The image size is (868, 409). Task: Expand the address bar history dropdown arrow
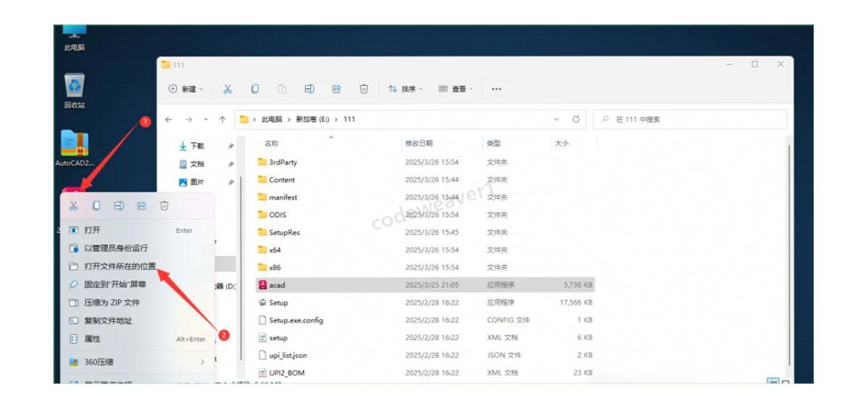point(557,119)
